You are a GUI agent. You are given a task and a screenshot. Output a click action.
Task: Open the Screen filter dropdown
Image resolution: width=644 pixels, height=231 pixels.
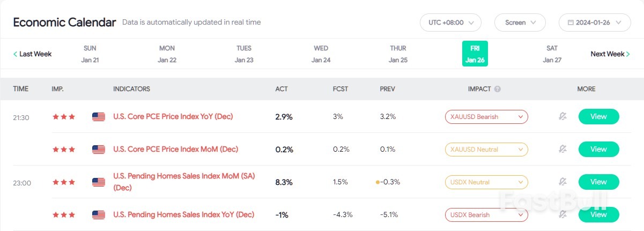tap(520, 23)
